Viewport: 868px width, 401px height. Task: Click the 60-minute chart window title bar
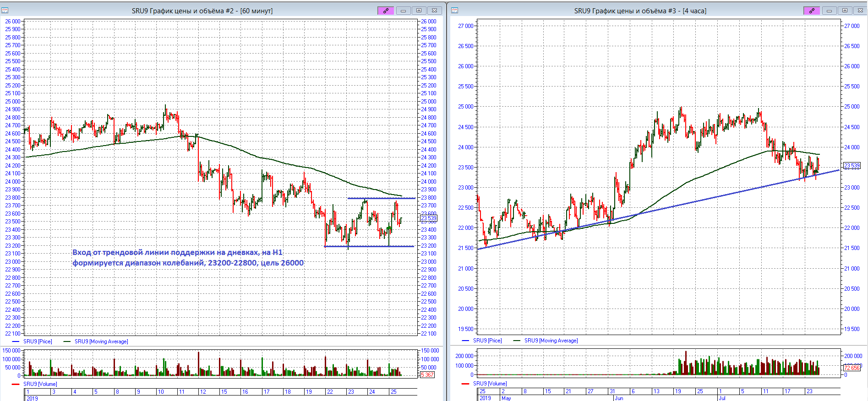[202, 11]
